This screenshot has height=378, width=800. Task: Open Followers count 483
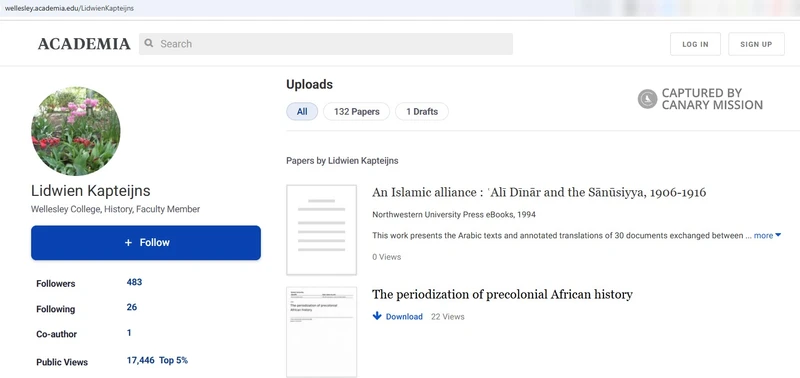(x=134, y=282)
